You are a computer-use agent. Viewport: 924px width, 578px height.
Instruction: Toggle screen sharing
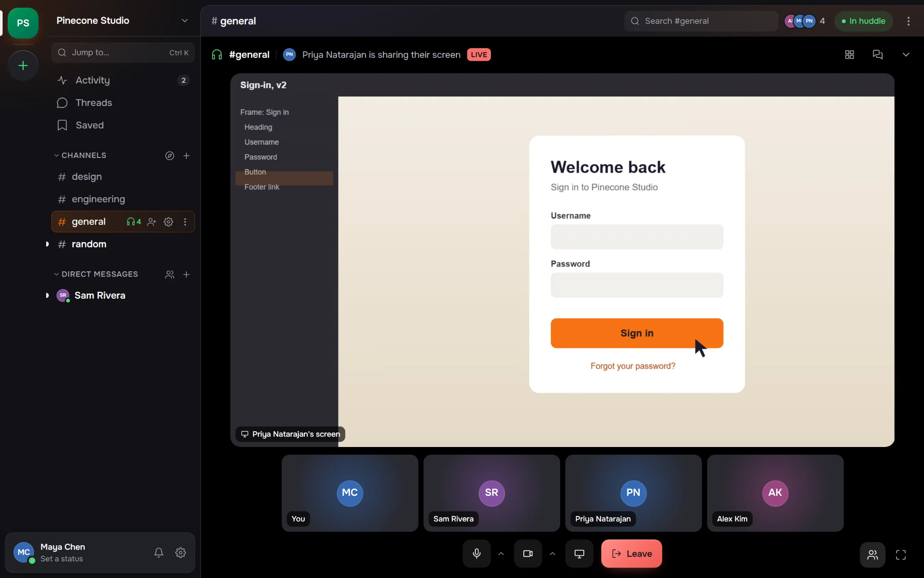(x=579, y=554)
